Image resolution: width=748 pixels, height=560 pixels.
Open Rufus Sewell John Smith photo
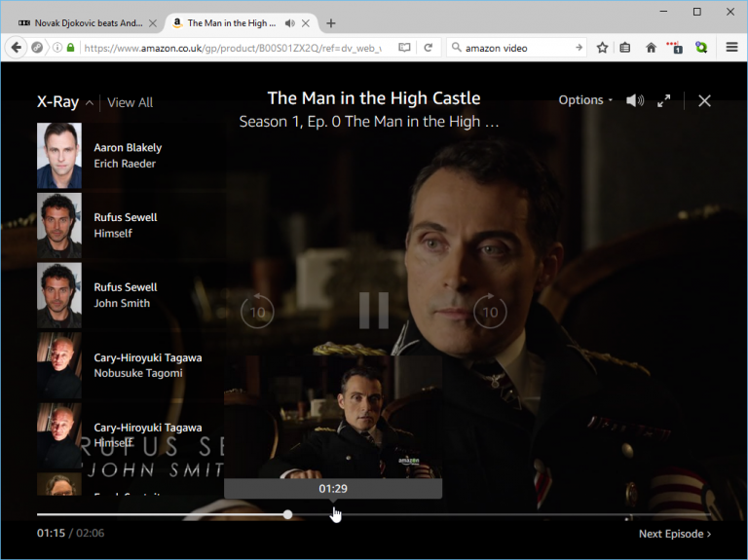59,295
